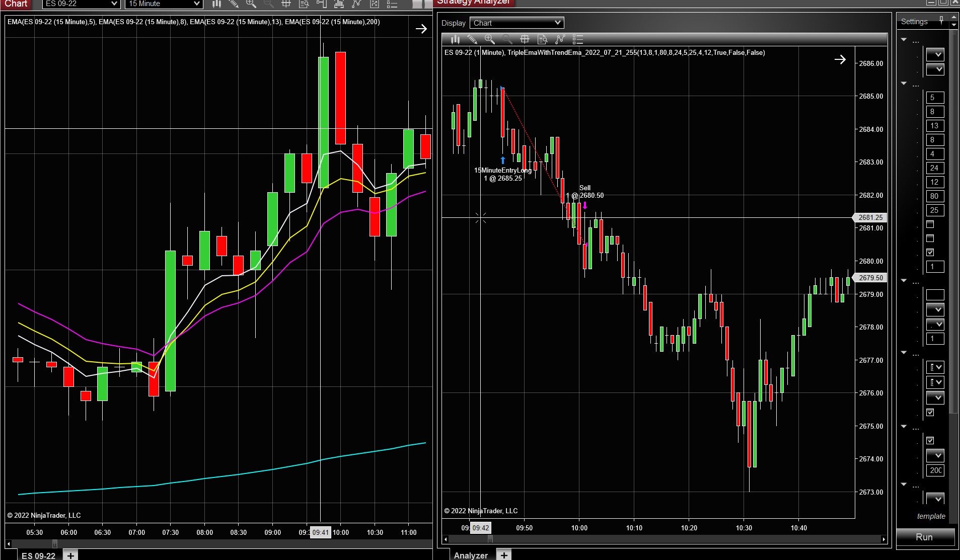
Task: Toggle the first checkbox in the Settings panel
Action: (930, 224)
